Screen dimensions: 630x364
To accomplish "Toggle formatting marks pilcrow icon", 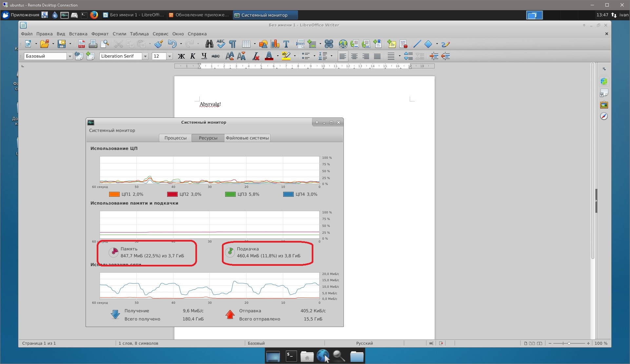I will click(x=232, y=44).
